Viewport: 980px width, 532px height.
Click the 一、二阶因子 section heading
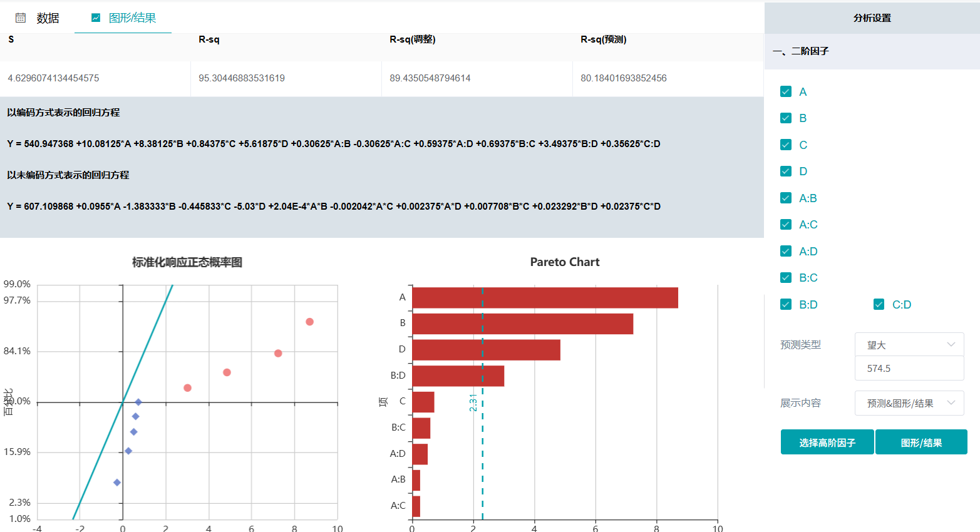click(801, 51)
